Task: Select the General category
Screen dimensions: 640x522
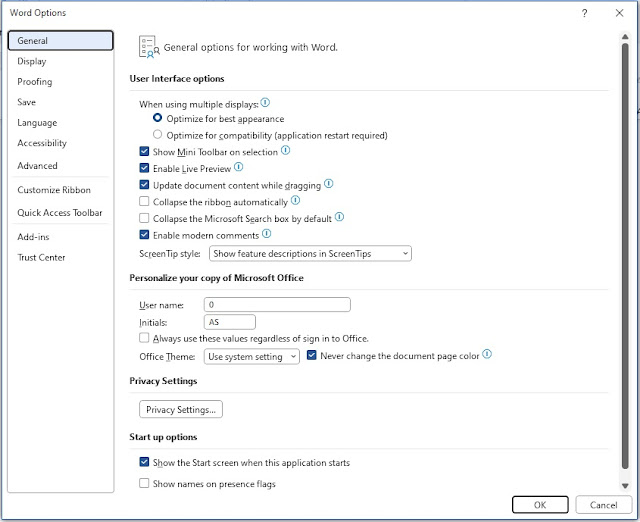Action: coord(60,41)
